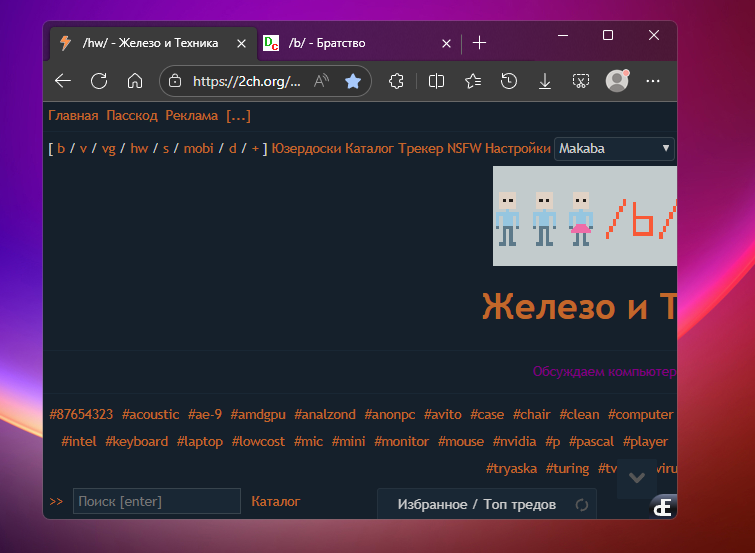The image size is (755, 553).
Task: Open a new tab
Action: 479,43
